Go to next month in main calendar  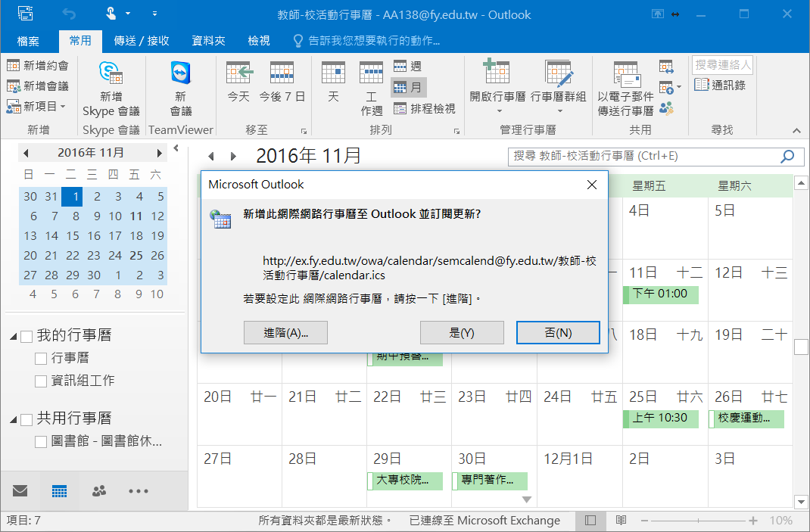click(233, 156)
